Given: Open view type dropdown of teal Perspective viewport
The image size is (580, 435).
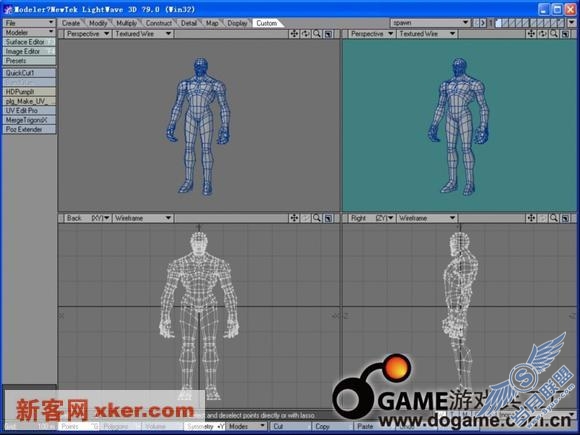Looking at the screenshot, I should tap(372, 34).
